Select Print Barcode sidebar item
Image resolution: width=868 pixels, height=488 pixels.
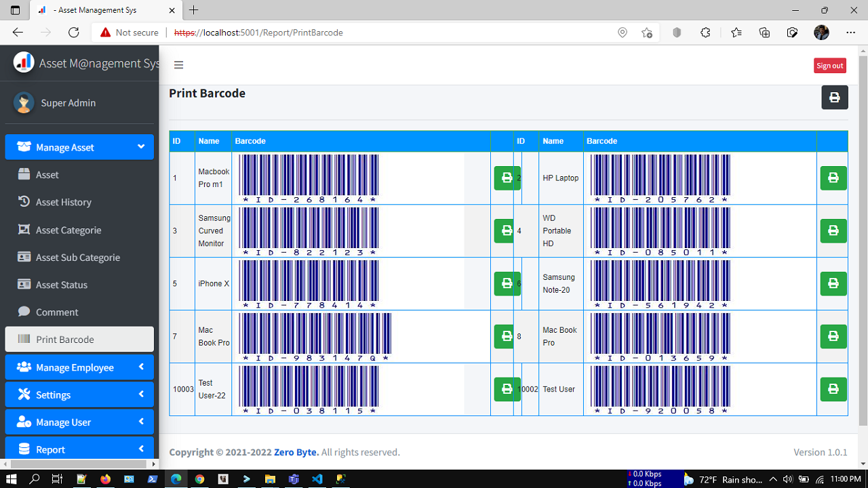coord(79,340)
